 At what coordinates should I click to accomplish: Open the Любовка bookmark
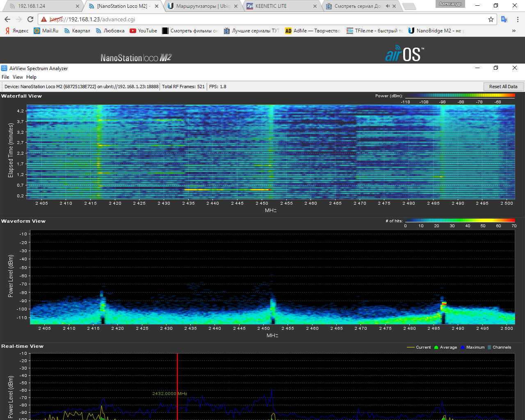pyautogui.click(x=110, y=31)
